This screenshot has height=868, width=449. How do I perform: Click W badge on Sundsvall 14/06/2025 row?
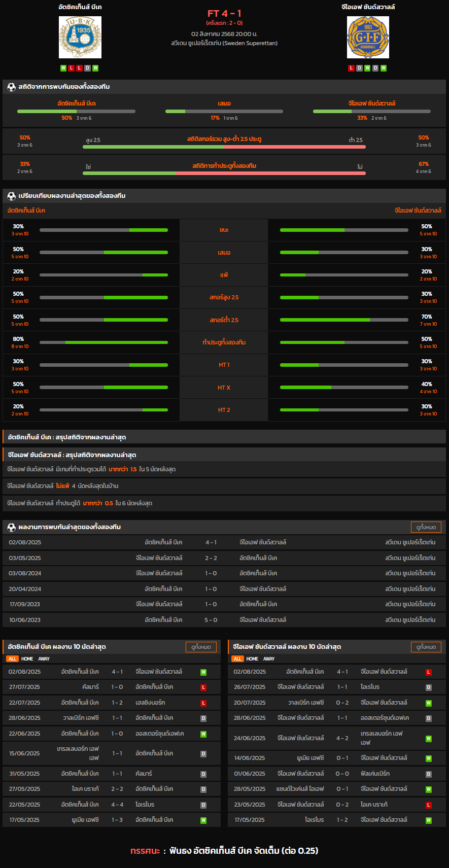(x=429, y=758)
